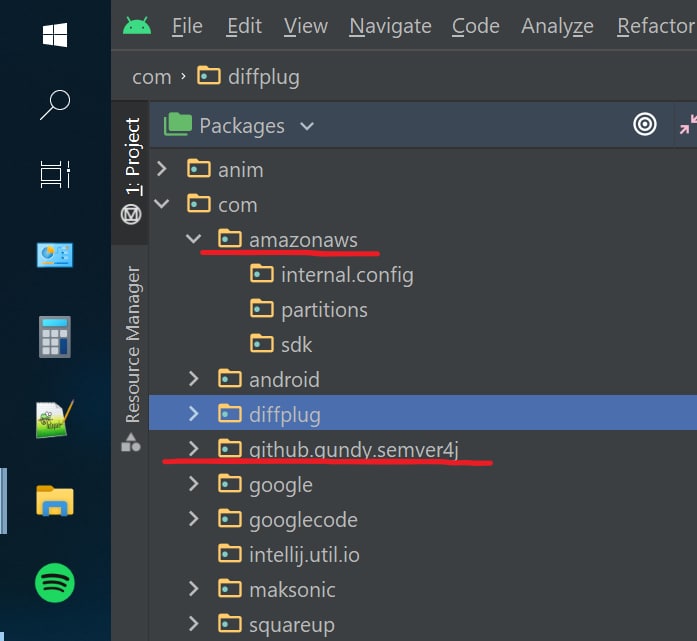Collapse the com package node

[x=161, y=204]
